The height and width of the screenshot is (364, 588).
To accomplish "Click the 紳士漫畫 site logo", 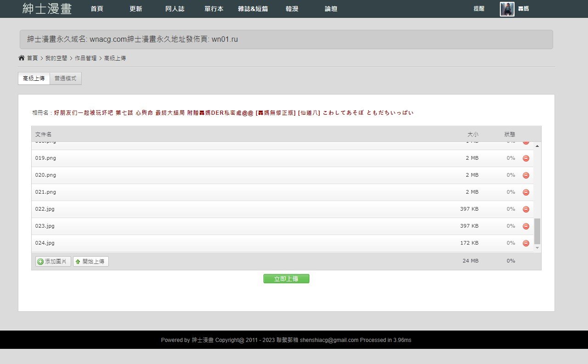I will pos(47,9).
